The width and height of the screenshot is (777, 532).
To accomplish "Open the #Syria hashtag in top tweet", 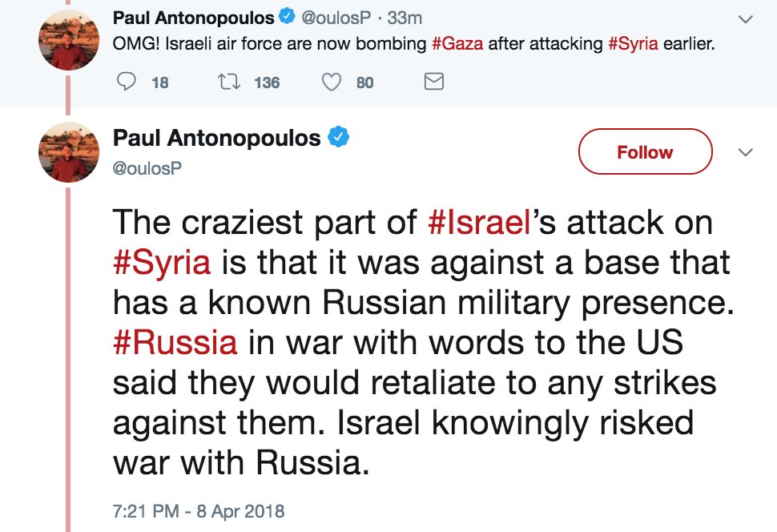I will pyautogui.click(x=634, y=43).
